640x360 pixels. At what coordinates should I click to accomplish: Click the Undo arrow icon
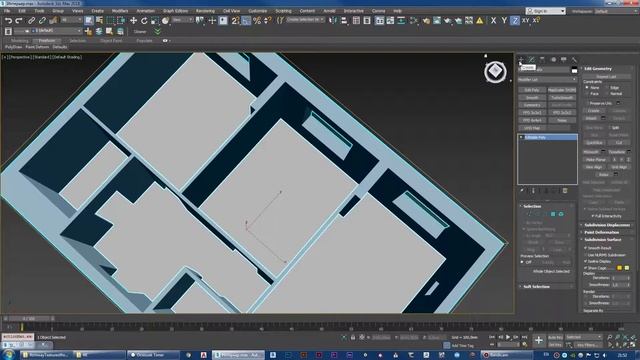[8, 20]
